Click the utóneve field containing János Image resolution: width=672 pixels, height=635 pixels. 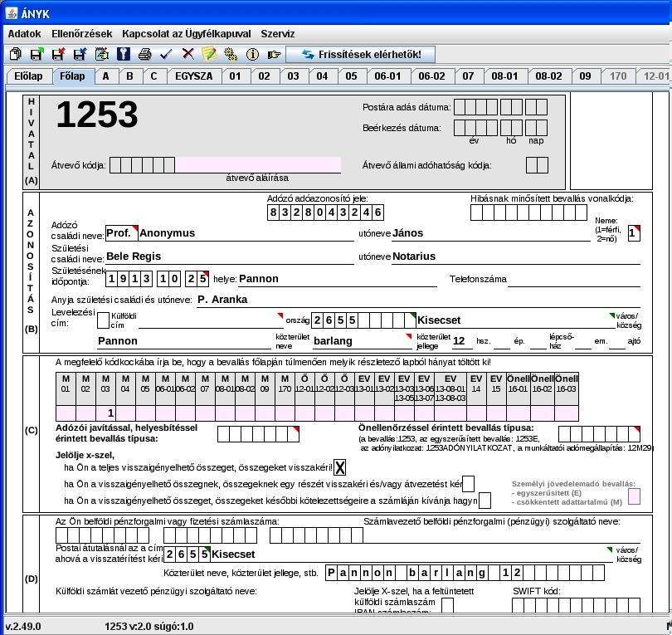click(491, 233)
